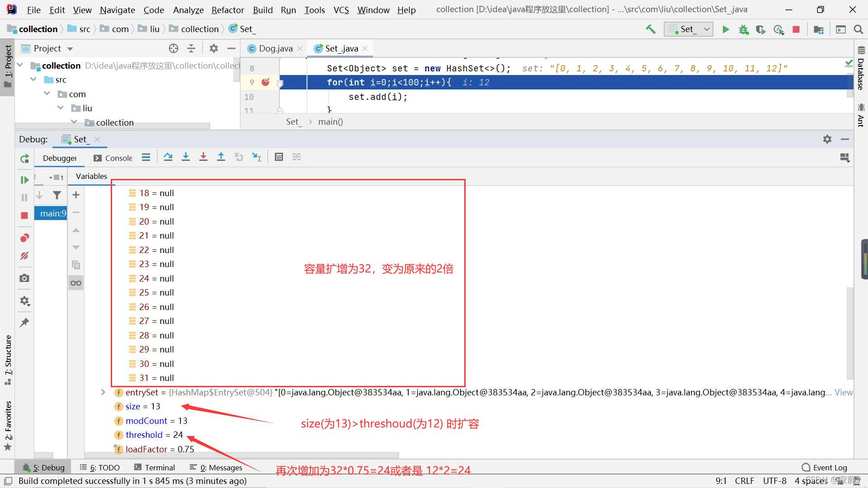The image size is (868, 488).
Task: Click the Restore Layout icon in debugger
Action: [x=844, y=157]
